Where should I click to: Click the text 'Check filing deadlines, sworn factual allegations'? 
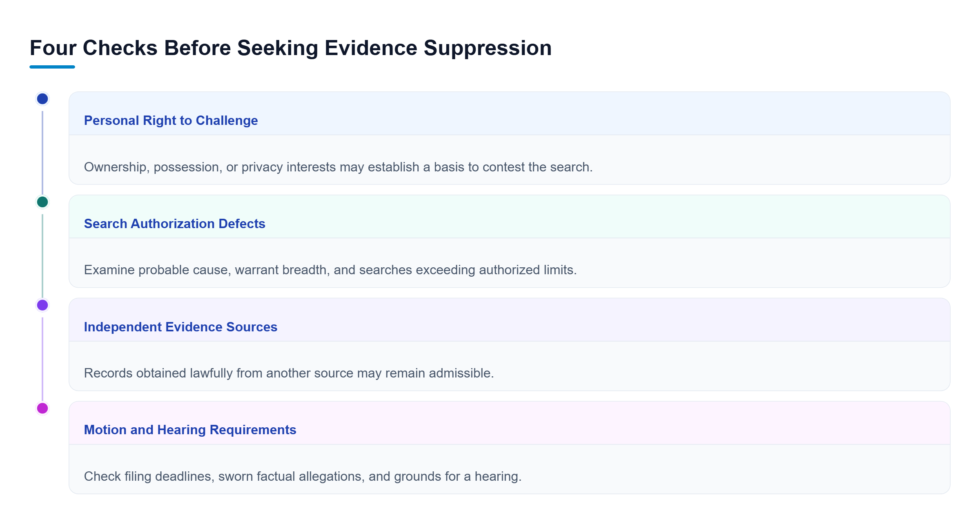[x=224, y=476]
